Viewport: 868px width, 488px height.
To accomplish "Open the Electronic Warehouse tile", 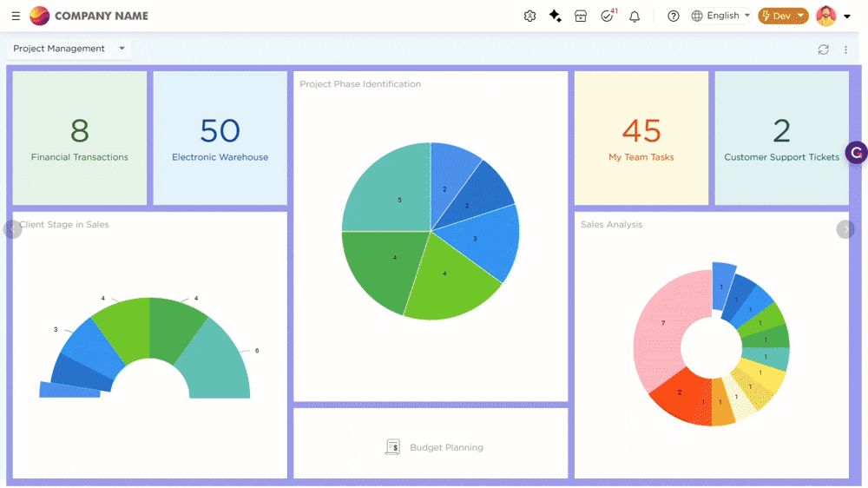I will [220, 138].
